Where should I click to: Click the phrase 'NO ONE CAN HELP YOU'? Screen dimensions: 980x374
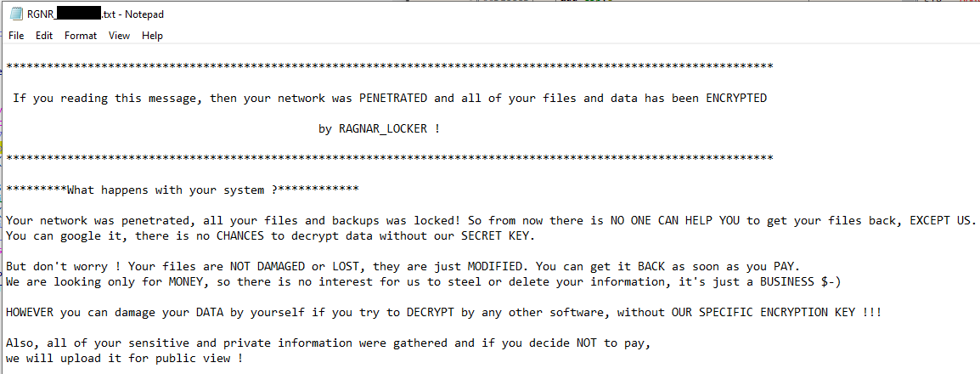point(674,220)
